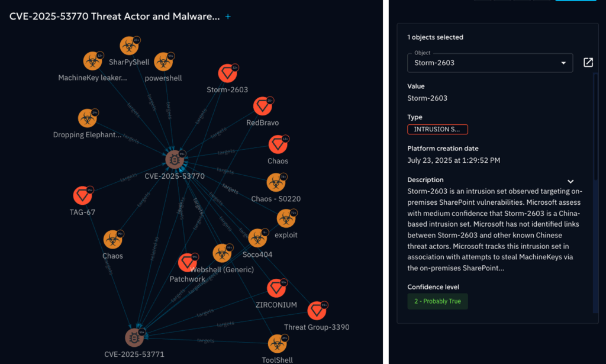Select the Storm-2603 intrusion set node
The height and width of the screenshot is (364, 606).
click(x=227, y=74)
